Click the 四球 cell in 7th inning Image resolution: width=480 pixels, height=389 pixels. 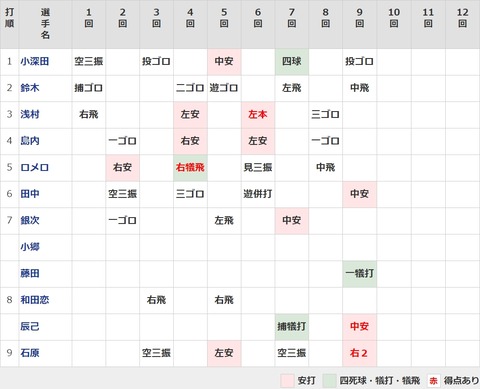coord(292,62)
